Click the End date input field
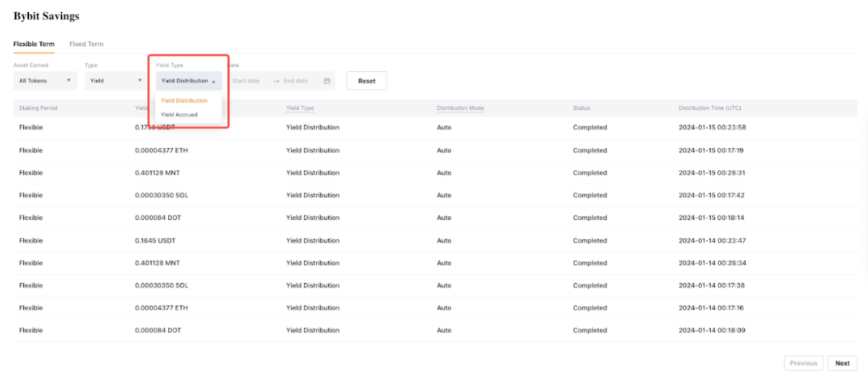Screen dimensions: 868x380 click(x=296, y=81)
